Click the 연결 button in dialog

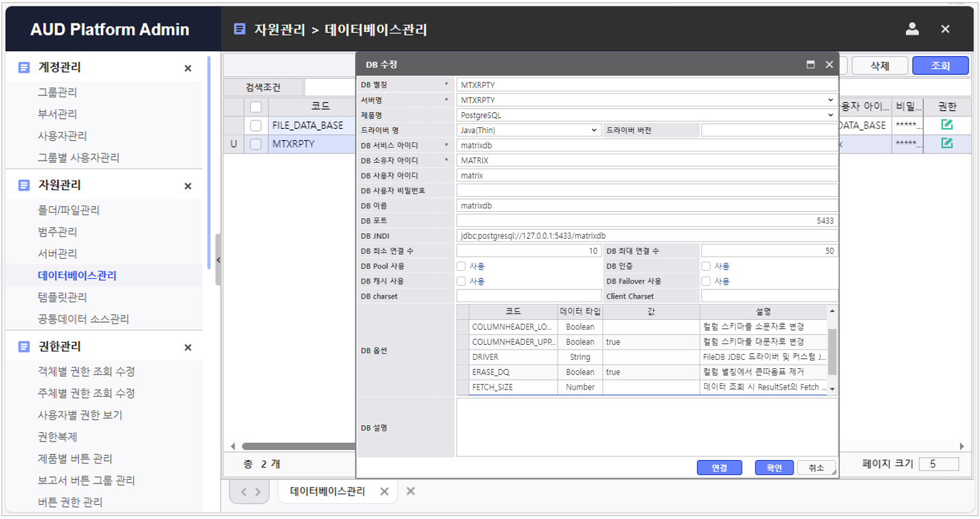click(x=720, y=467)
